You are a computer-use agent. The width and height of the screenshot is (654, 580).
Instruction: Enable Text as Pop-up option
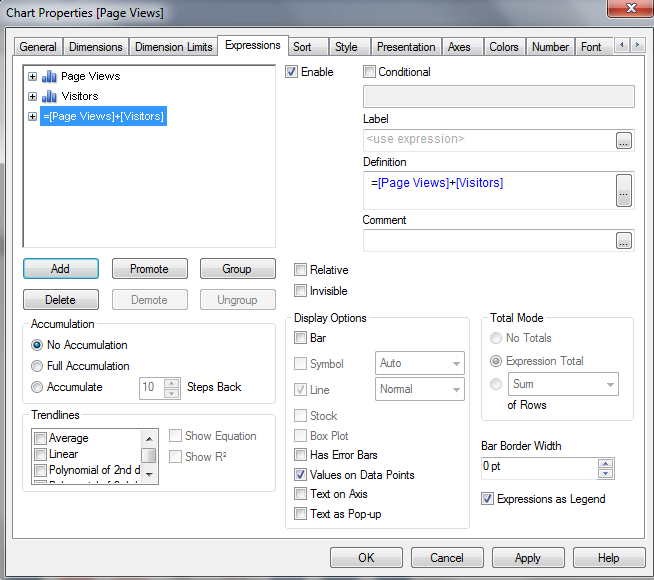(x=300, y=514)
